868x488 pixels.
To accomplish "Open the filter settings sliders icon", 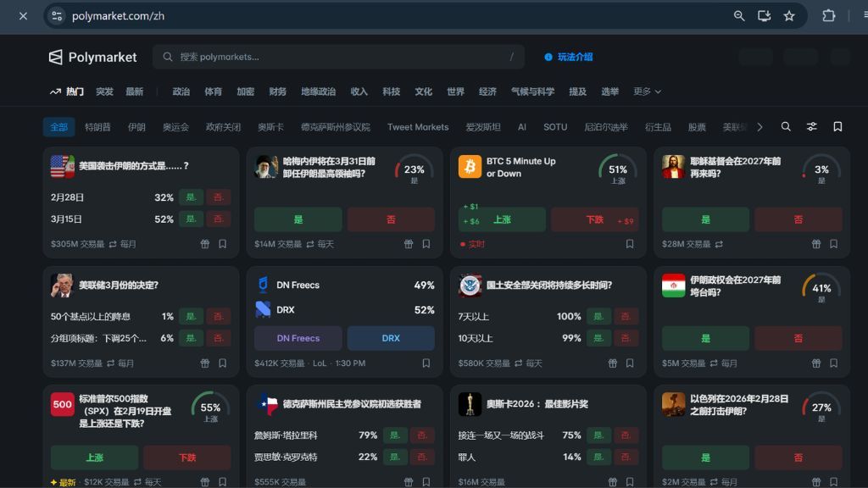I will [811, 127].
